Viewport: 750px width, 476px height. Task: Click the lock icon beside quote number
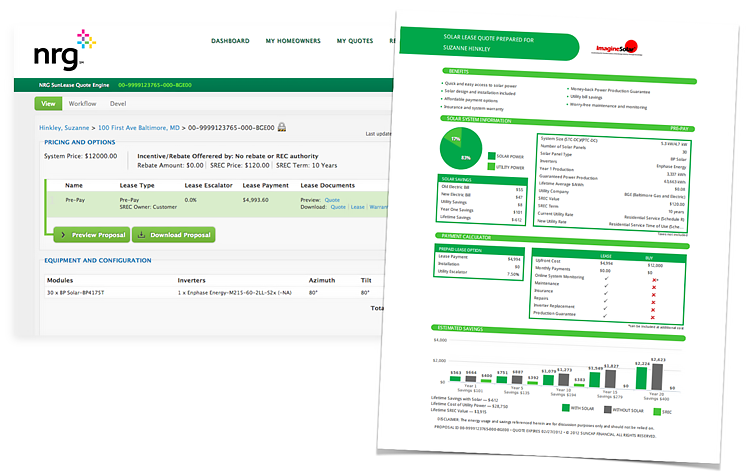click(x=282, y=127)
